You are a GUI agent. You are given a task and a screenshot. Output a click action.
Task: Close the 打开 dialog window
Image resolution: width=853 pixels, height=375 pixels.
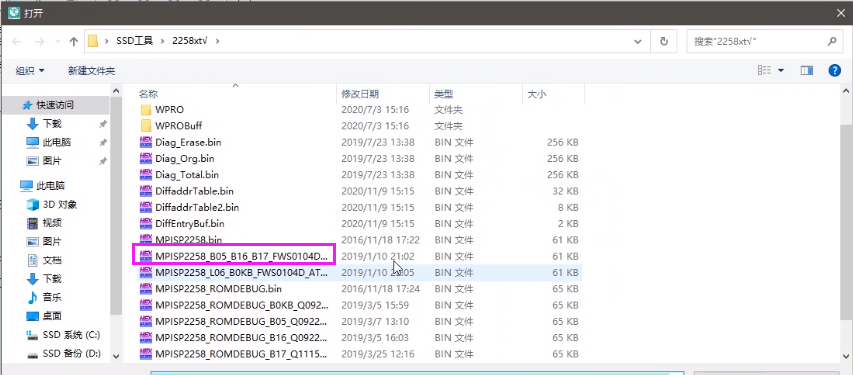[x=840, y=13]
